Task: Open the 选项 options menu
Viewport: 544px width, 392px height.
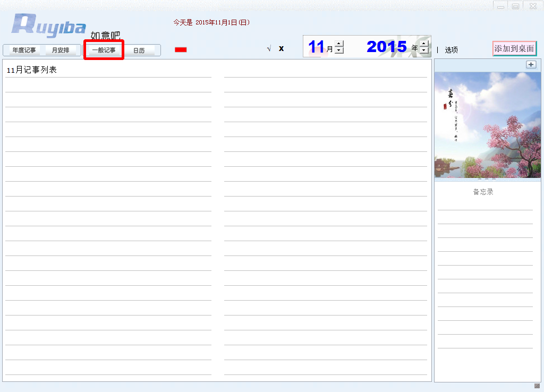Action: [452, 50]
